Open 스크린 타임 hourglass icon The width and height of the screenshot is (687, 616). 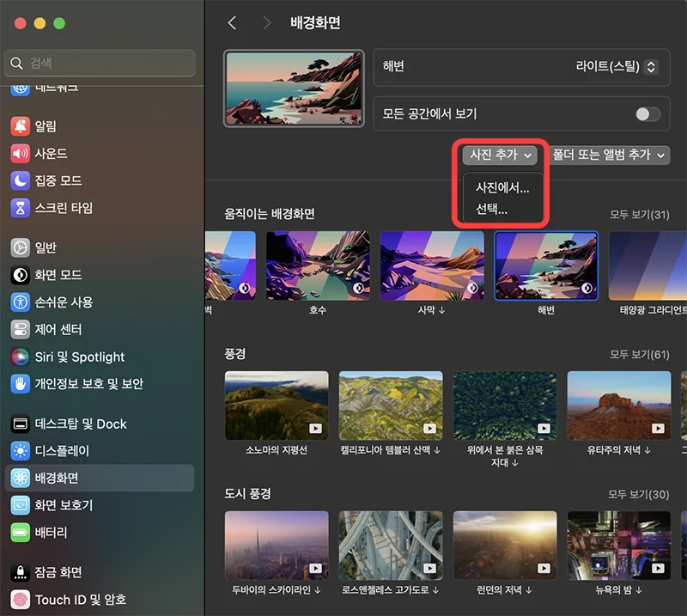click(x=20, y=208)
